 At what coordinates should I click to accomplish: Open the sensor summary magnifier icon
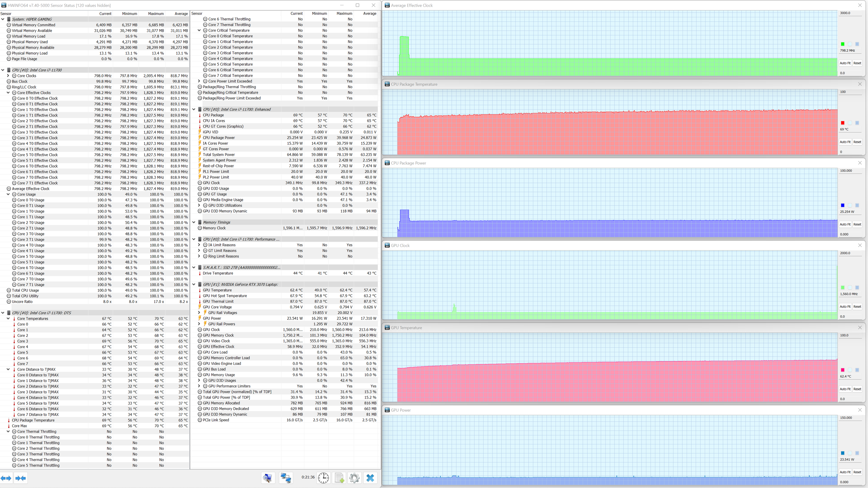(x=268, y=478)
